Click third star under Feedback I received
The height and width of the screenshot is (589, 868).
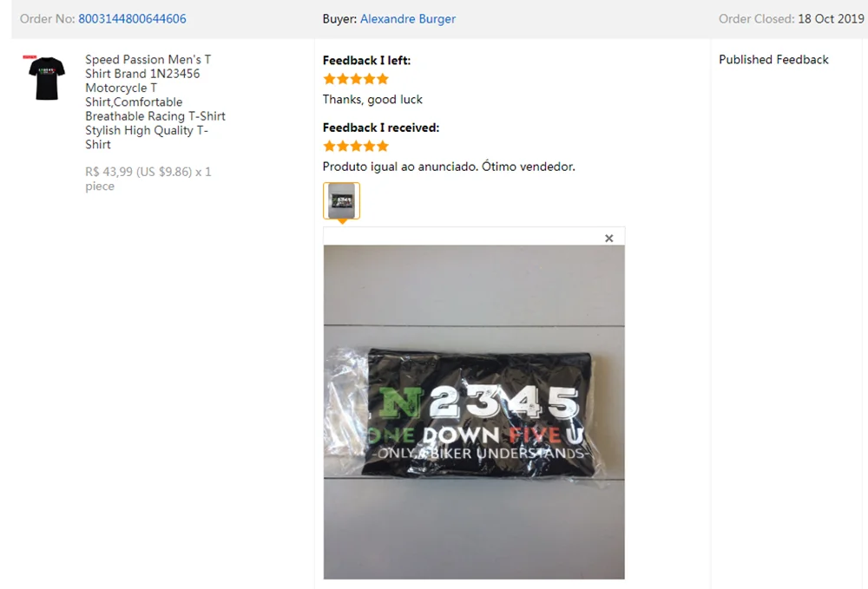pyautogui.click(x=356, y=146)
